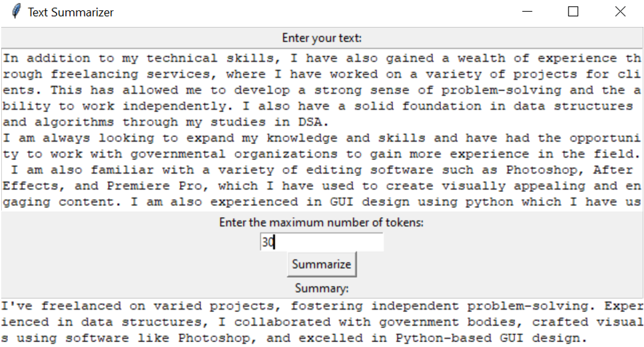This screenshot has width=644, height=347.
Task: Click the feather icon in the title bar
Action: (16, 12)
